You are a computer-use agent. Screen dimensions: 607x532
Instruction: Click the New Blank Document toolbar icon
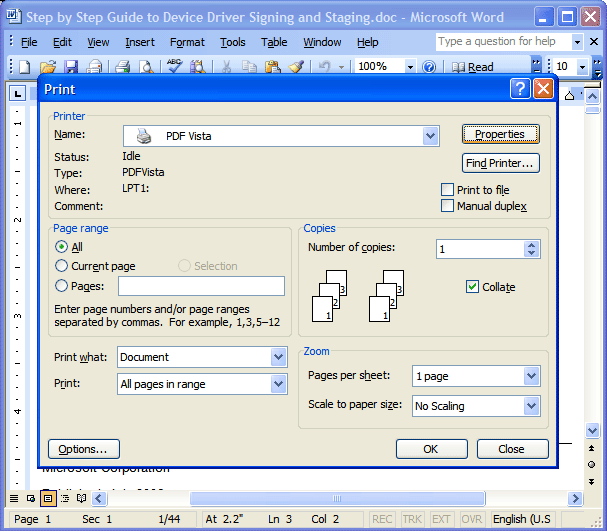[24, 67]
